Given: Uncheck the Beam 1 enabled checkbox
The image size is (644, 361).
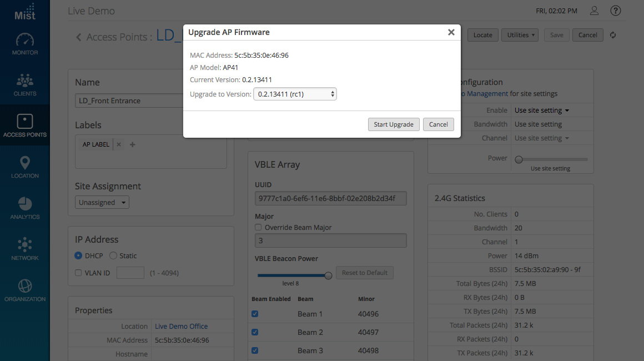Looking at the screenshot, I should tap(255, 314).
